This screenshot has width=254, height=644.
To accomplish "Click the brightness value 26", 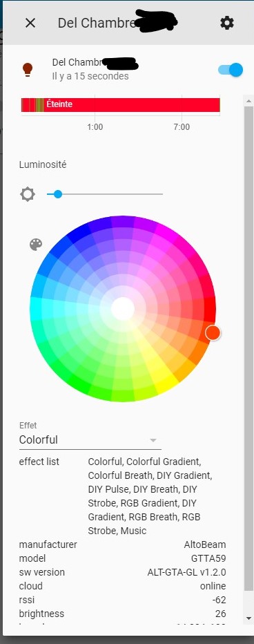I will pos(221,614).
